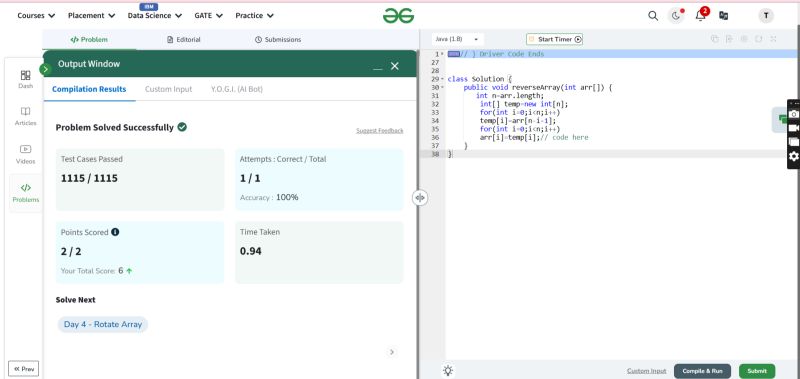The height and width of the screenshot is (379, 800).
Task: Click the panel divider resize handle
Action: [419, 197]
